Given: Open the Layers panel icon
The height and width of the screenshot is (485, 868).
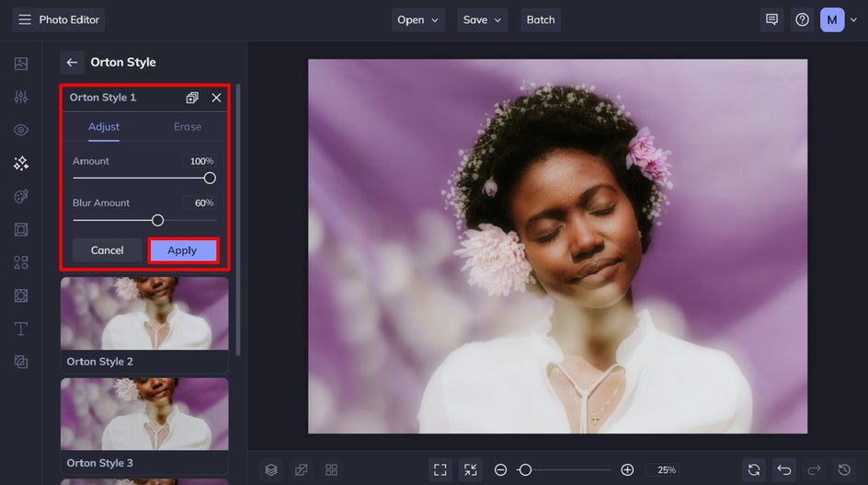Looking at the screenshot, I should [271, 470].
